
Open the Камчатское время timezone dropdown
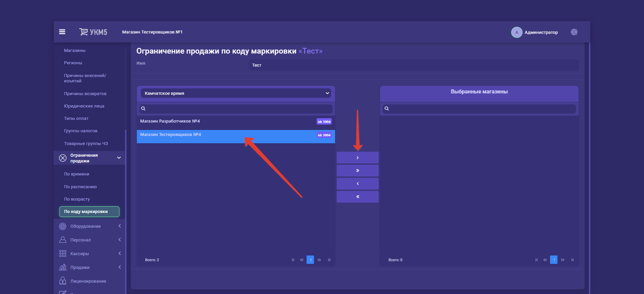tap(236, 93)
